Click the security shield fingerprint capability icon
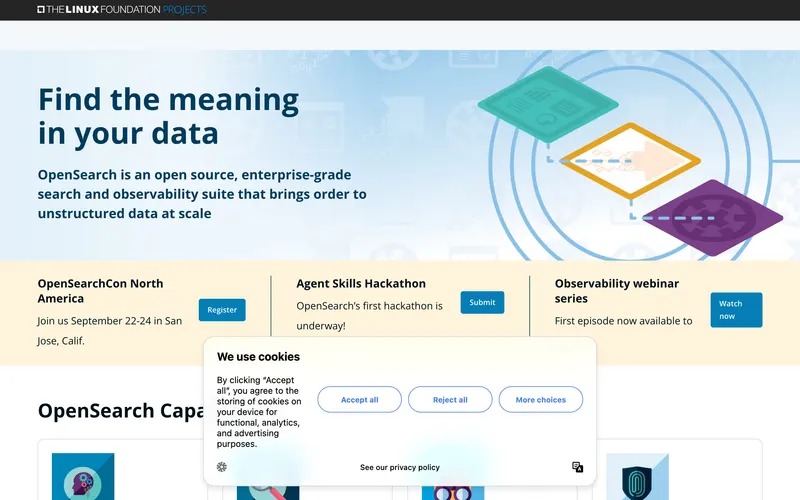 click(637, 477)
